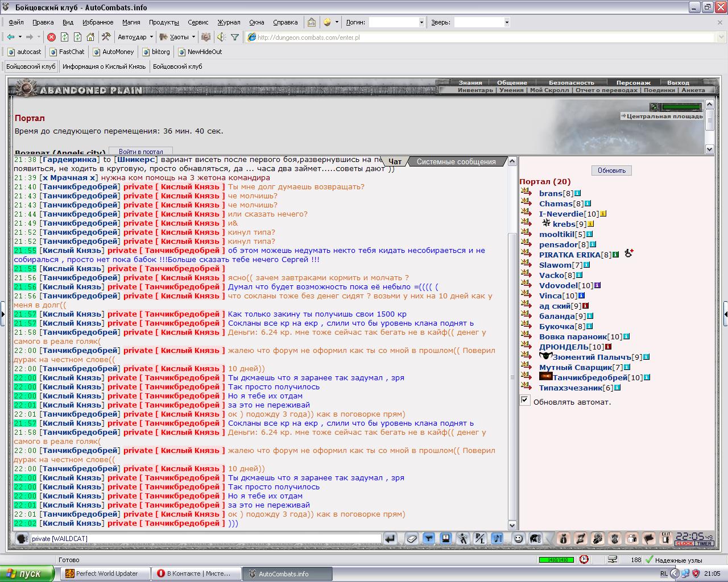The width and height of the screenshot is (728, 582).
Task: Click the red stop loading icon
Action: point(51,37)
